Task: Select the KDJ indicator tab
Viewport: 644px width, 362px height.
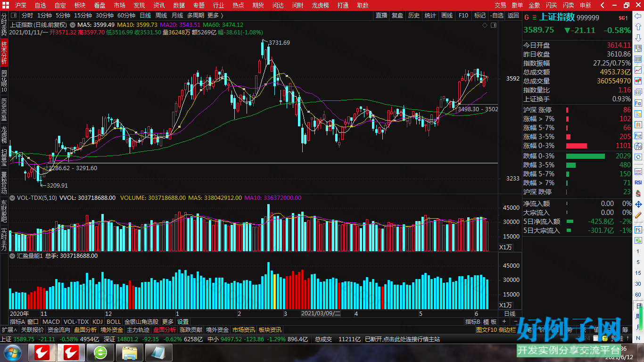Action: click(x=98, y=321)
